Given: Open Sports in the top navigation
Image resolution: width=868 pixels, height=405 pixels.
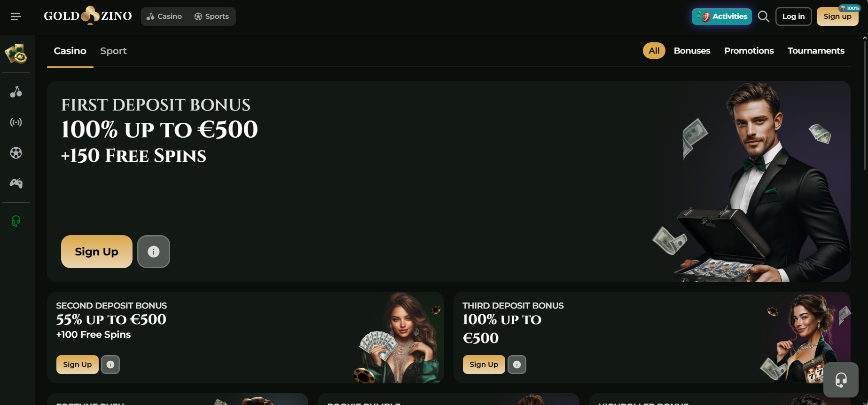Looking at the screenshot, I should coord(211,16).
